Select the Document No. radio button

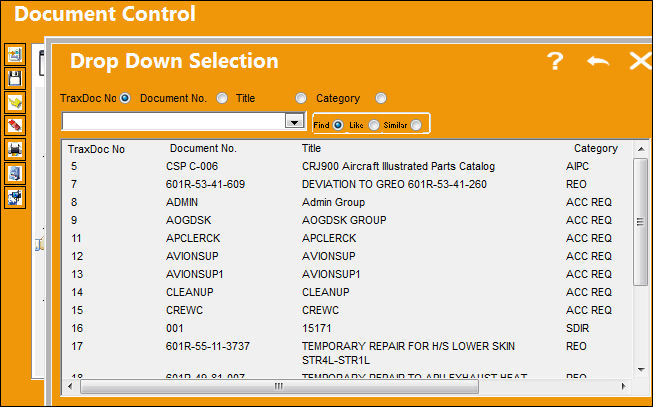[222, 98]
